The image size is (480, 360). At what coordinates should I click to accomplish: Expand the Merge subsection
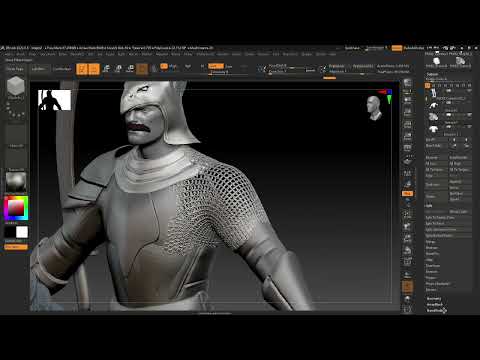click(430, 242)
